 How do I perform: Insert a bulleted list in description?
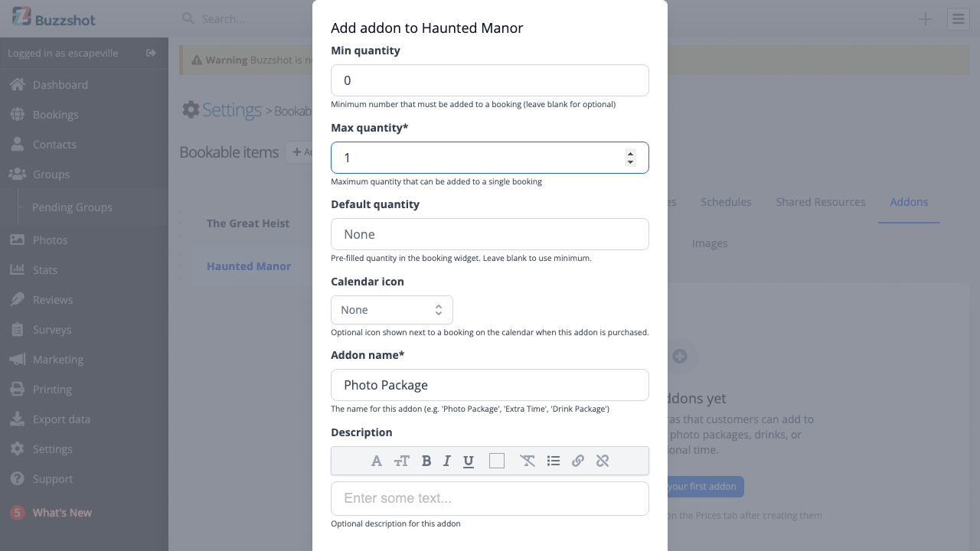pyautogui.click(x=554, y=461)
